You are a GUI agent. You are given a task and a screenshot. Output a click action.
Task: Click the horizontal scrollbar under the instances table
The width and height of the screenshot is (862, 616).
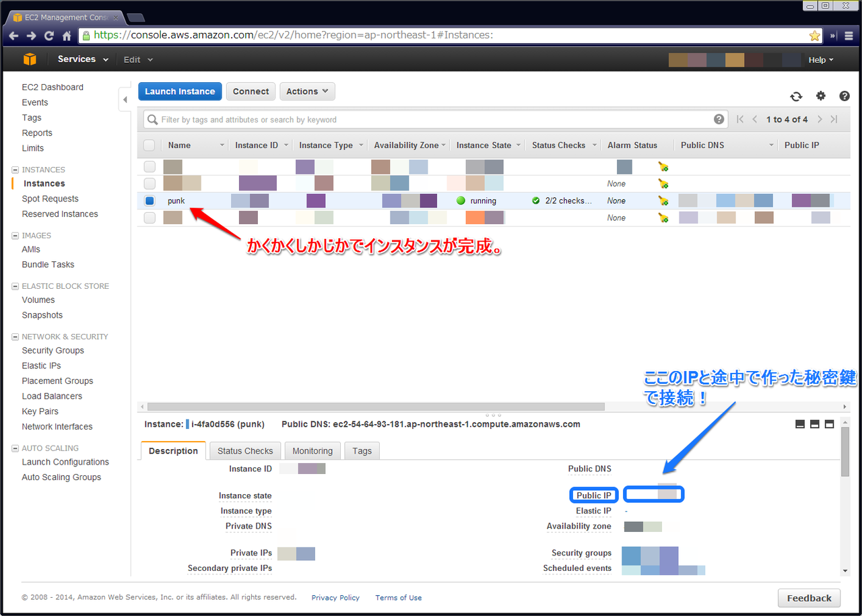[376, 407]
